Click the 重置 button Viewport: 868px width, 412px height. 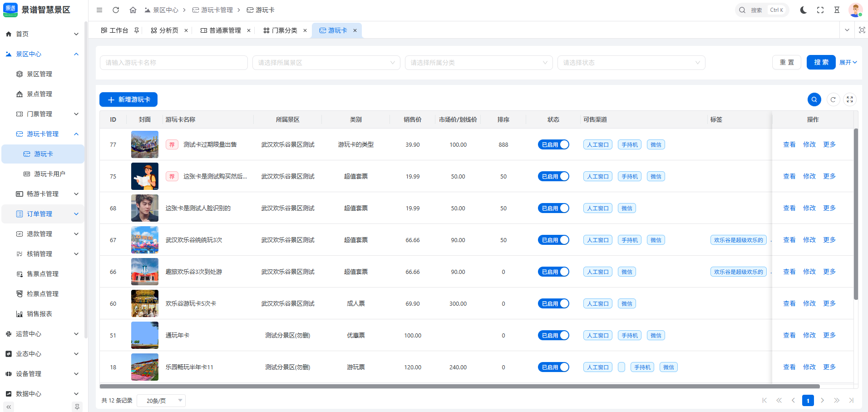click(x=787, y=63)
